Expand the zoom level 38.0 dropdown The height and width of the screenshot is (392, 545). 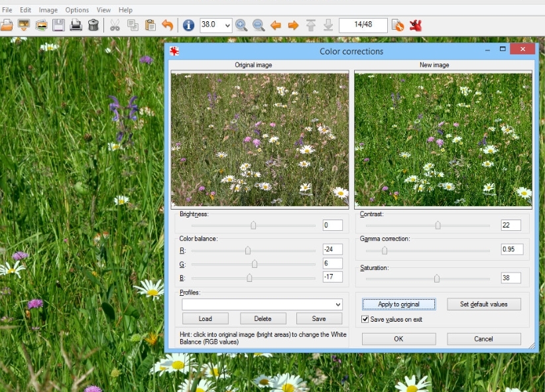pyautogui.click(x=227, y=25)
